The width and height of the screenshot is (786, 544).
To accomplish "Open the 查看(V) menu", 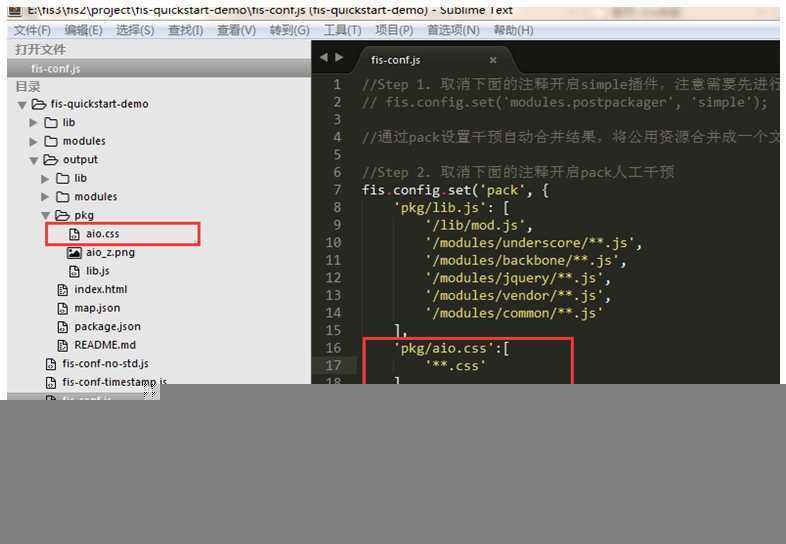I will click(236, 31).
